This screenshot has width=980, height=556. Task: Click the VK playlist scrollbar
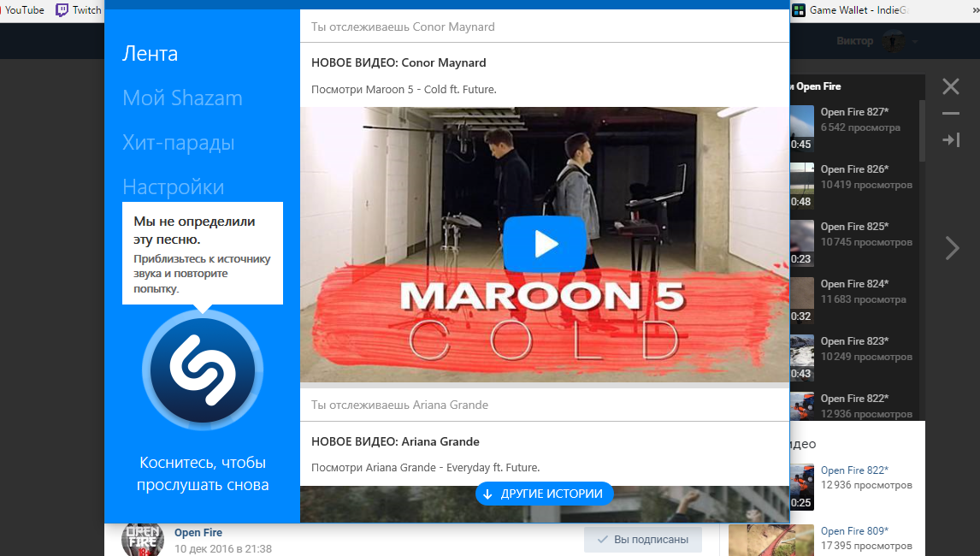[922, 130]
